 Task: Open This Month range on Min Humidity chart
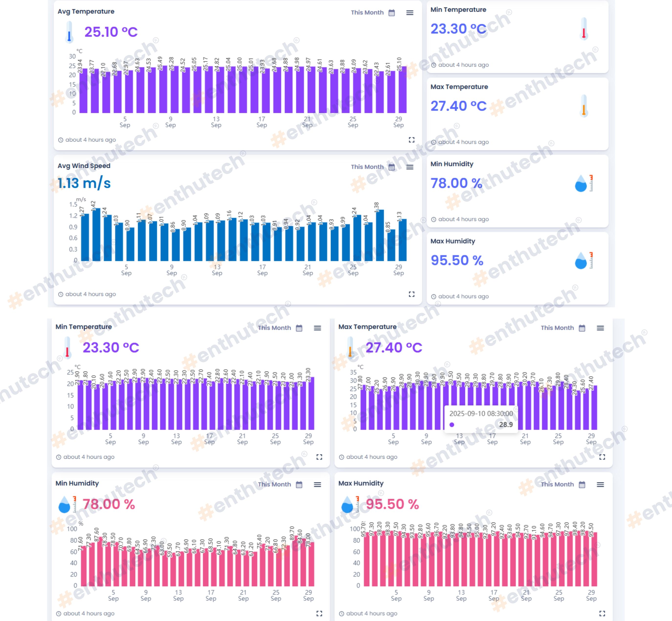(x=274, y=485)
